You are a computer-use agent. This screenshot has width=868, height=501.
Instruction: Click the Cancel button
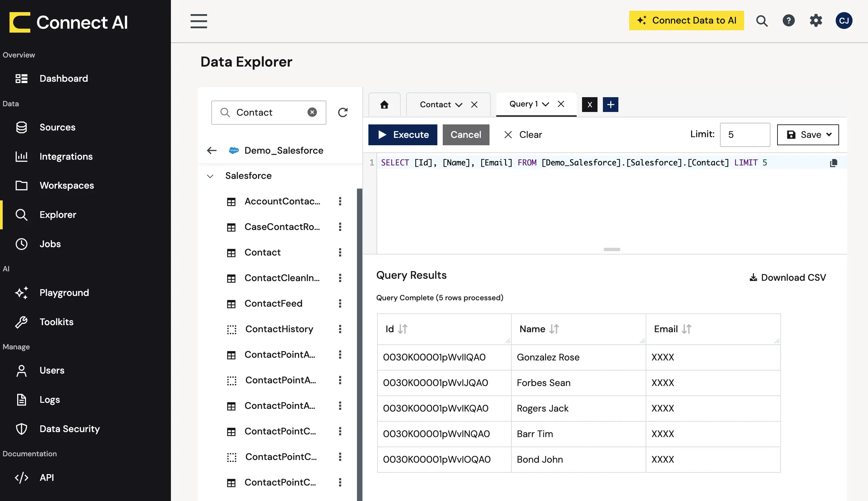466,134
